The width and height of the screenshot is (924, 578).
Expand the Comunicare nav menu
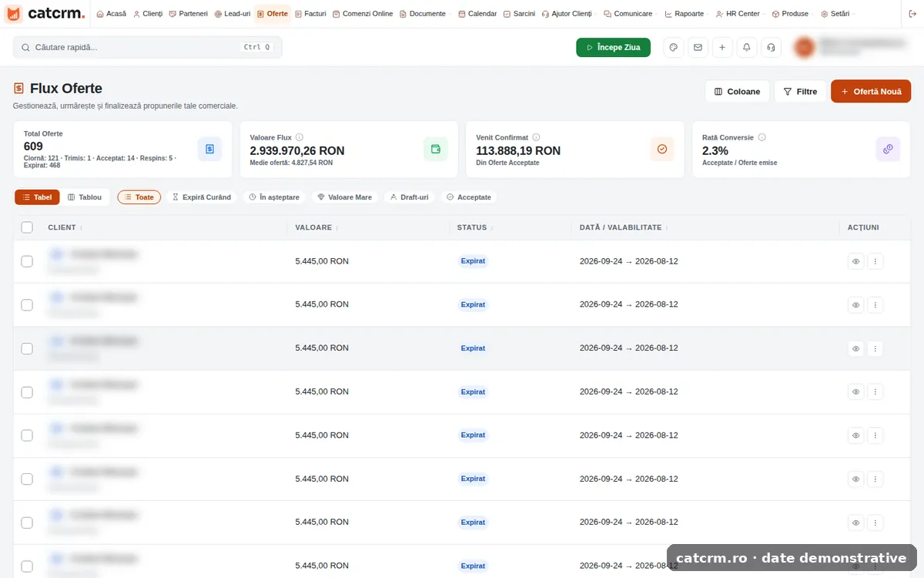(x=630, y=14)
